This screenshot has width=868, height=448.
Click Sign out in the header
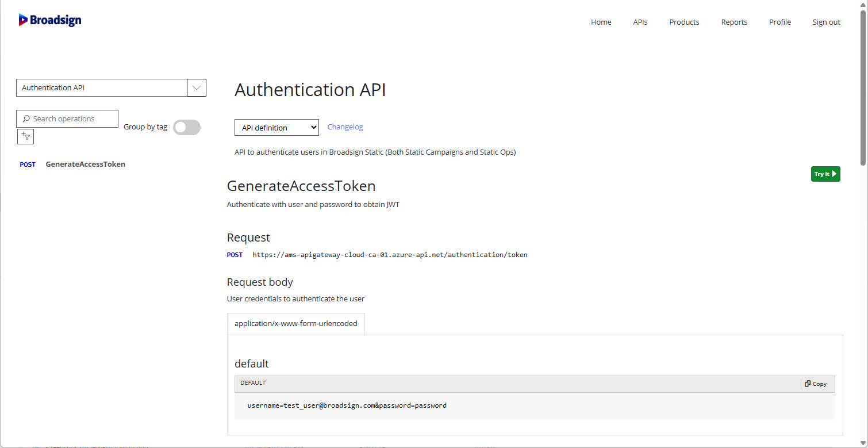pos(826,22)
